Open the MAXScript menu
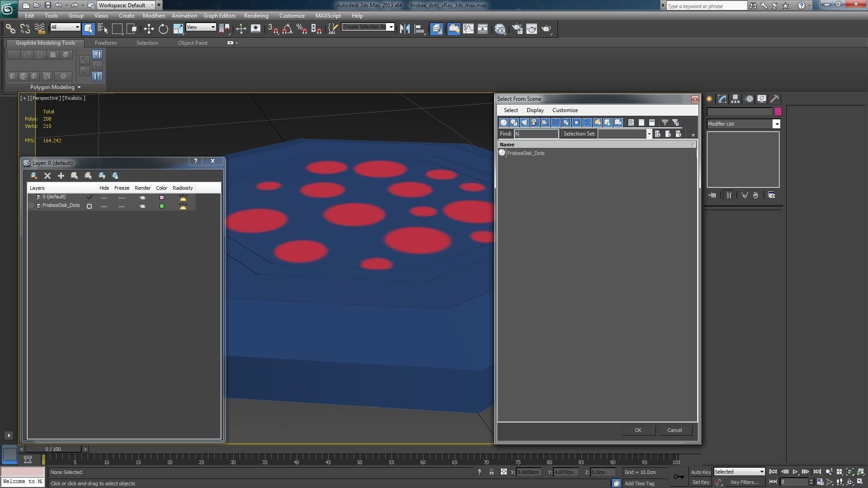The height and width of the screenshot is (488, 868). pos(328,15)
